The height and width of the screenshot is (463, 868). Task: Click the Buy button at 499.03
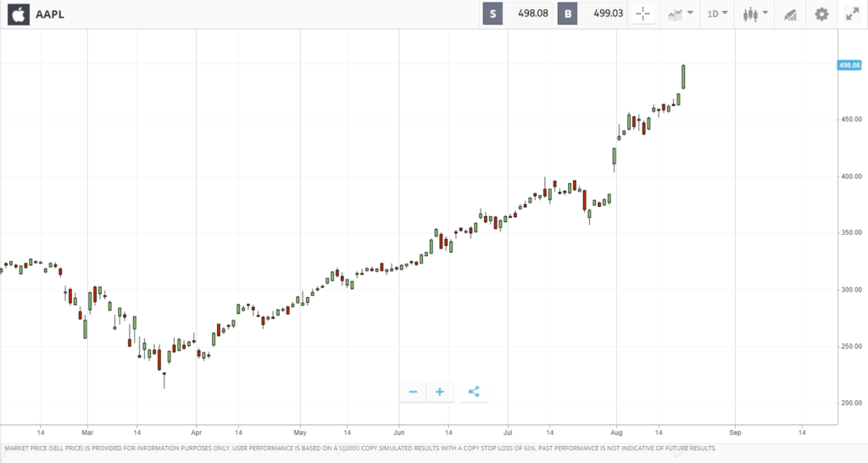(x=593, y=14)
